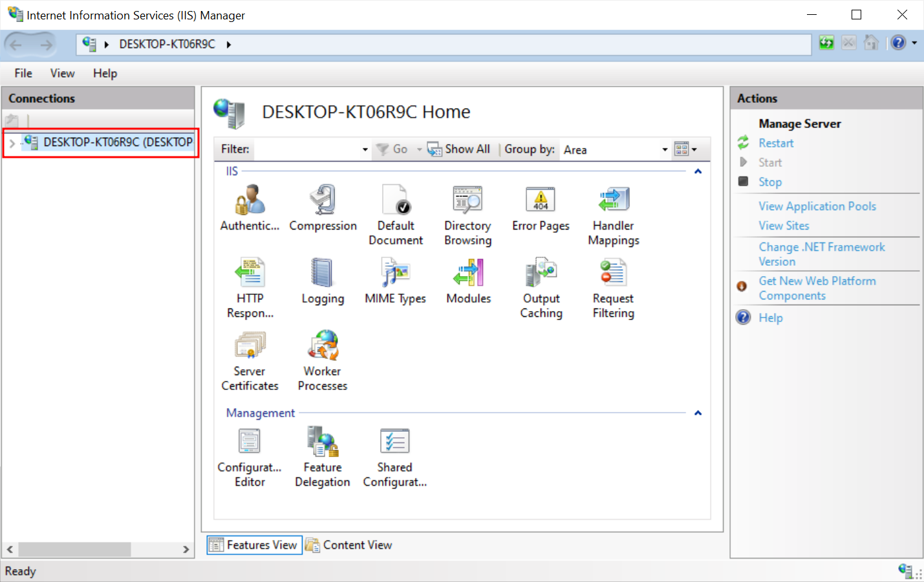The width and height of the screenshot is (924, 582).
Task: Open the Compression feature
Action: click(323, 208)
